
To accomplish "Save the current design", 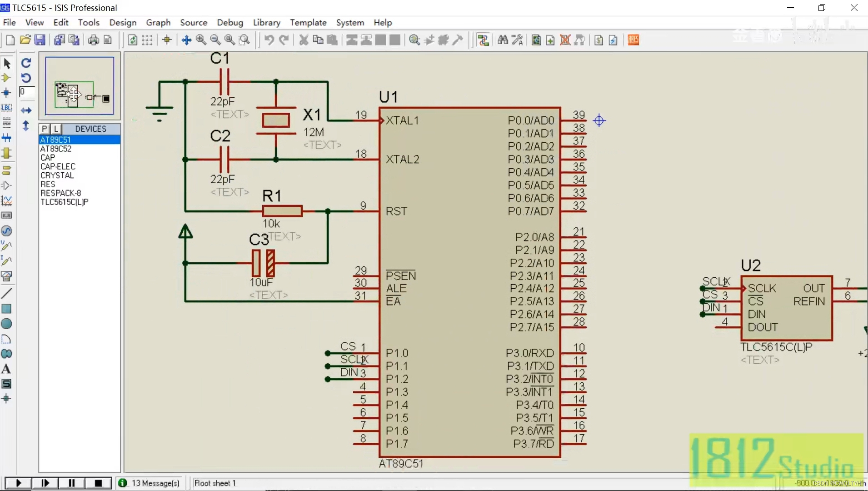I will pyautogui.click(x=40, y=40).
